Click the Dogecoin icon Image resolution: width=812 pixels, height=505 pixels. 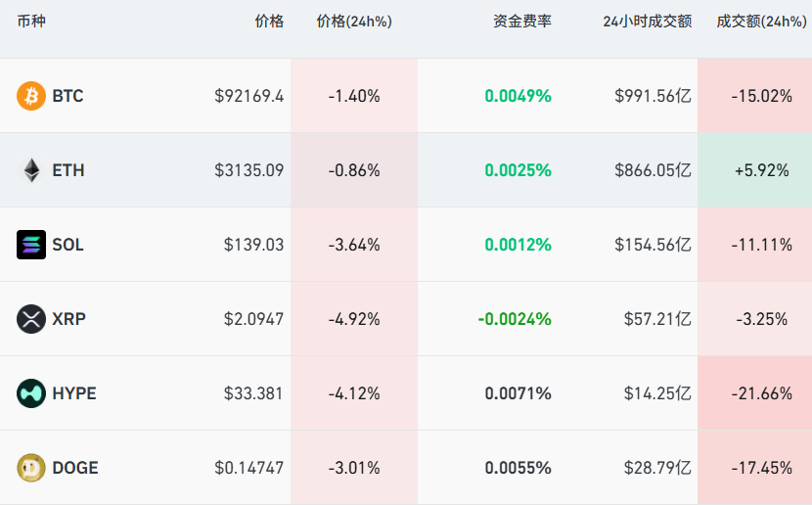coord(31,468)
